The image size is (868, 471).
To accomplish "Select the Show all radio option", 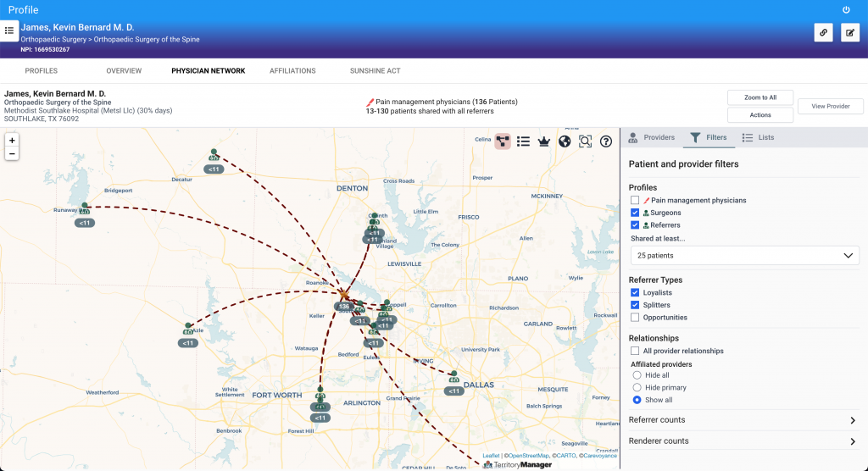I will [637, 400].
